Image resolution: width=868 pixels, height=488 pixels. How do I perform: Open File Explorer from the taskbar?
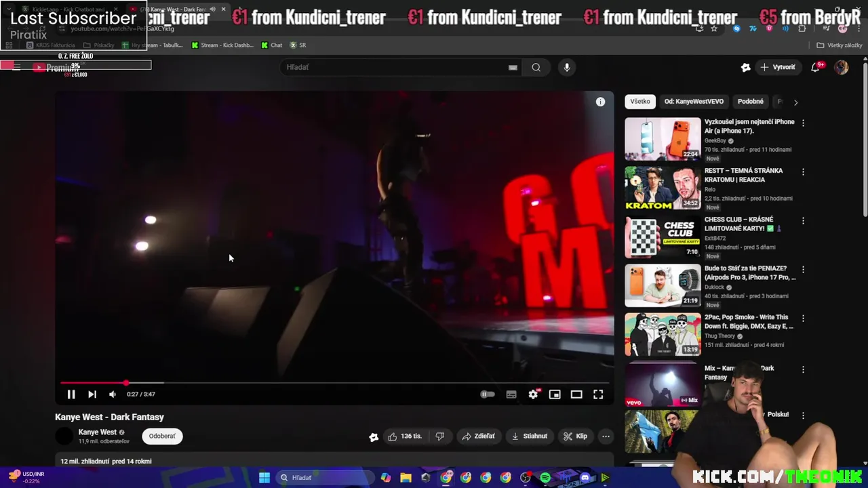406,478
